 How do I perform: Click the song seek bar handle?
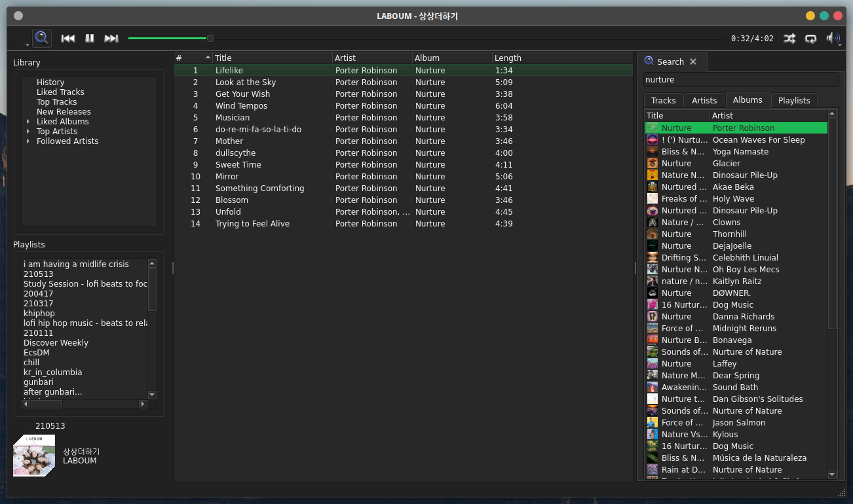[210, 39]
